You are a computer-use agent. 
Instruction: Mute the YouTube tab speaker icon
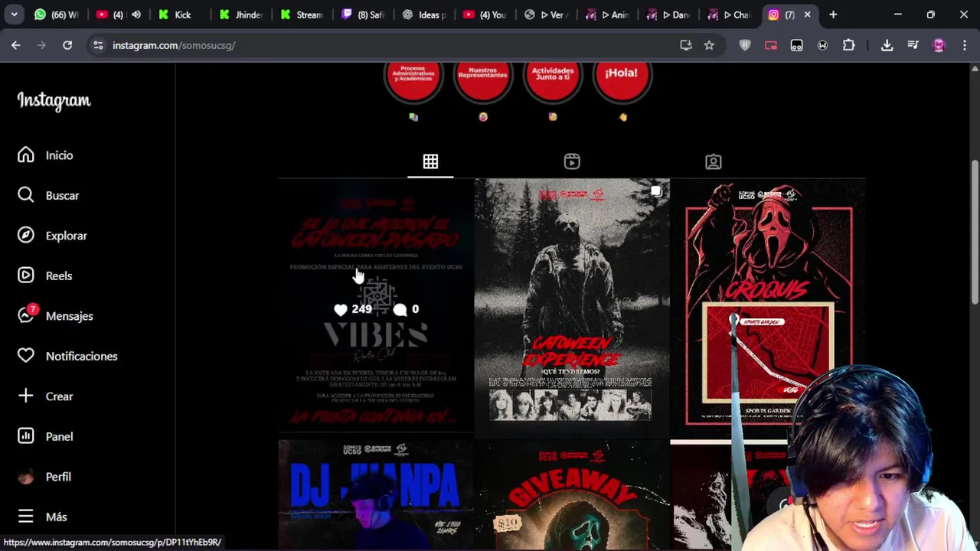136,15
